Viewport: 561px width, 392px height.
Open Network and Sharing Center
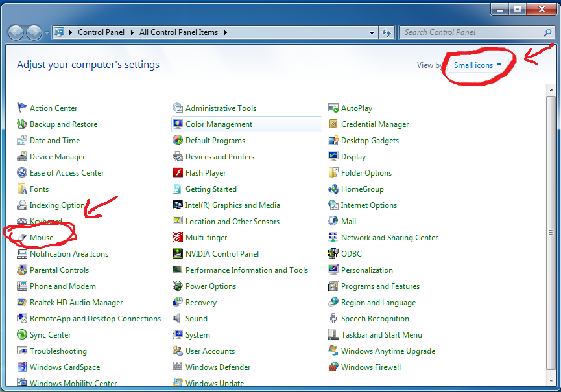click(389, 238)
